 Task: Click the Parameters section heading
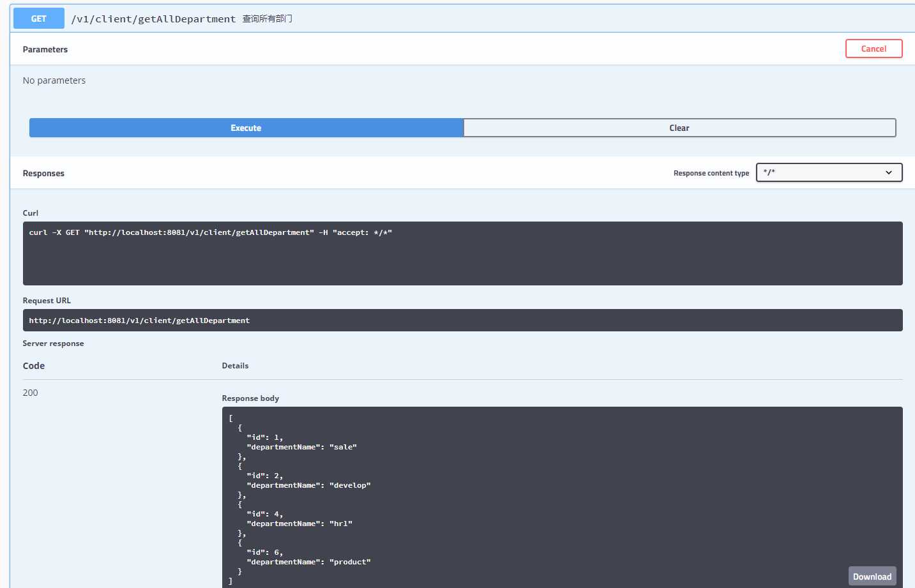pos(45,49)
